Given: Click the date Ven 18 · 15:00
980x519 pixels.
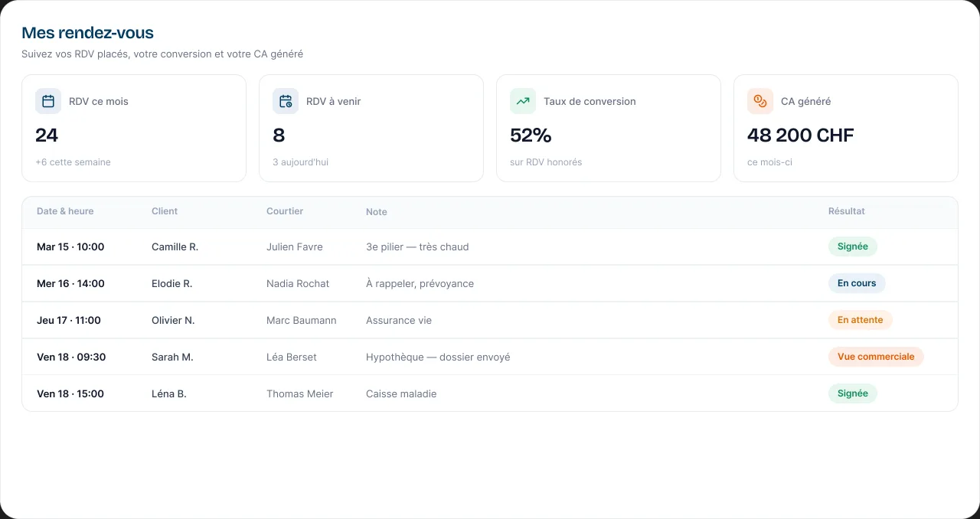Looking at the screenshot, I should (x=70, y=394).
